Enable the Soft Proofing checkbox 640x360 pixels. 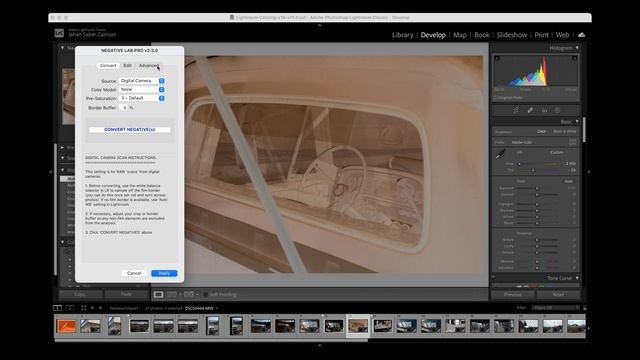tap(205, 294)
